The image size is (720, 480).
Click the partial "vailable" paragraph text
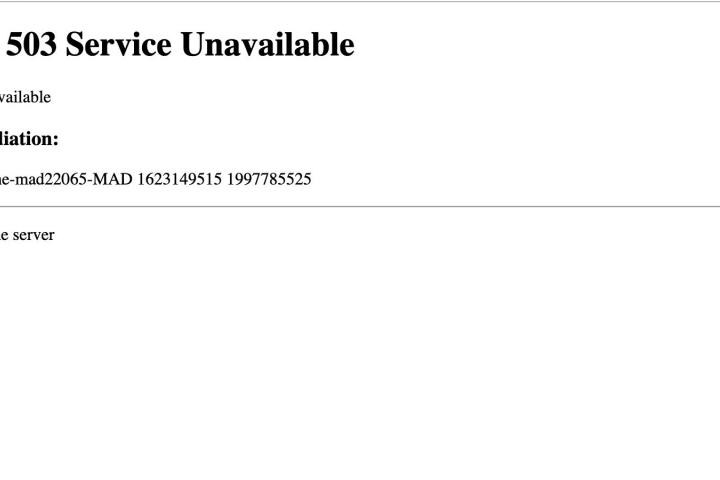click(25, 97)
